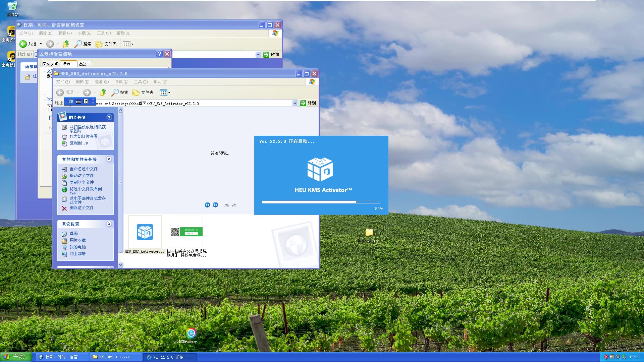Rotate image counterclockwise in preview pane
Viewport: 644px width, 362px height.
234,205
